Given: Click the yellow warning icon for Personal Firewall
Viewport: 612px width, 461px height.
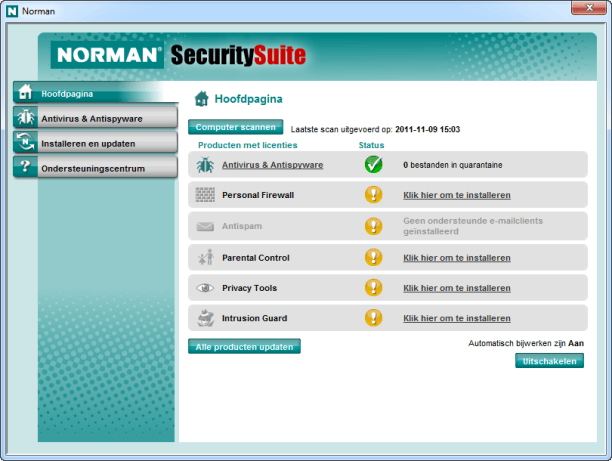Looking at the screenshot, I should coord(374,194).
